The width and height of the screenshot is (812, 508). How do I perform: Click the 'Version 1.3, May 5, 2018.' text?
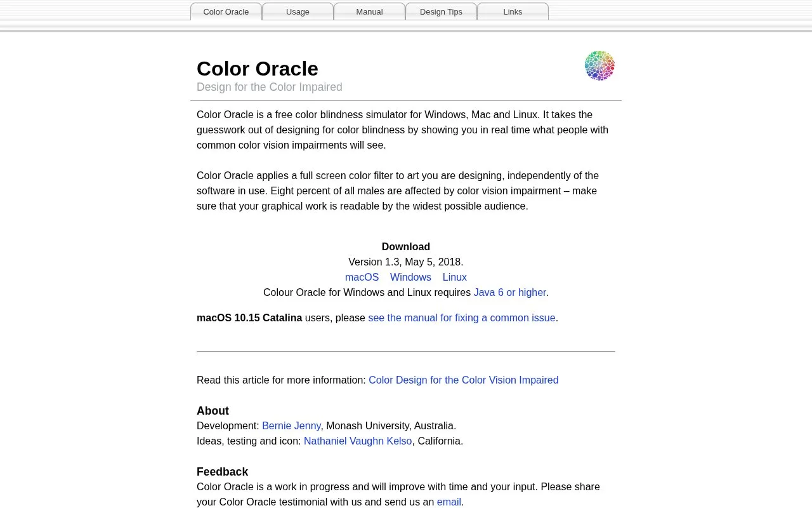pyautogui.click(x=406, y=262)
